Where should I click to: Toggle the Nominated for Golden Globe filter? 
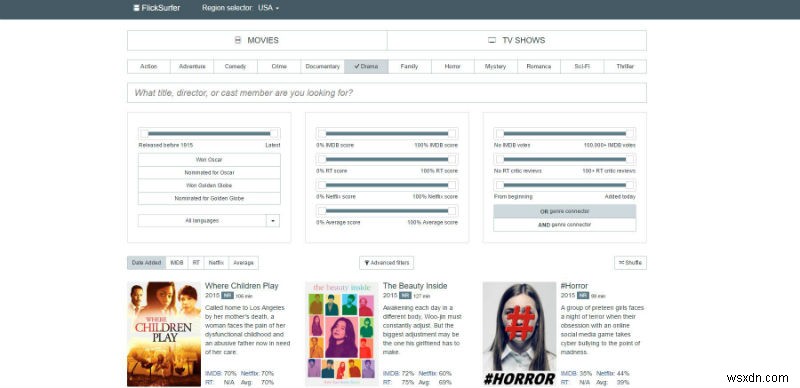coord(209,198)
